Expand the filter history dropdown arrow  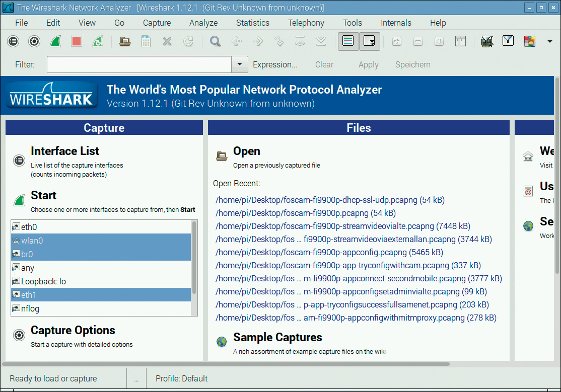point(240,64)
